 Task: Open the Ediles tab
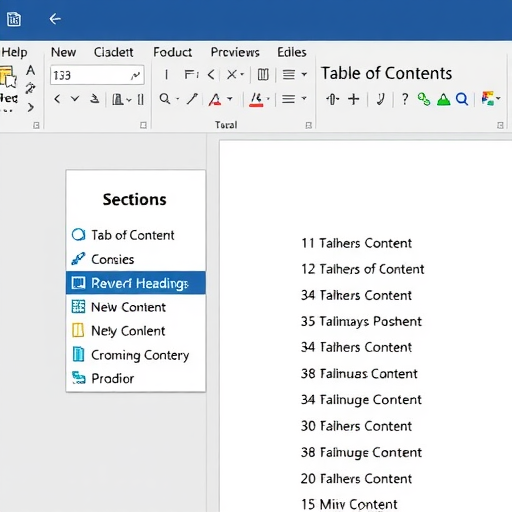point(292,52)
